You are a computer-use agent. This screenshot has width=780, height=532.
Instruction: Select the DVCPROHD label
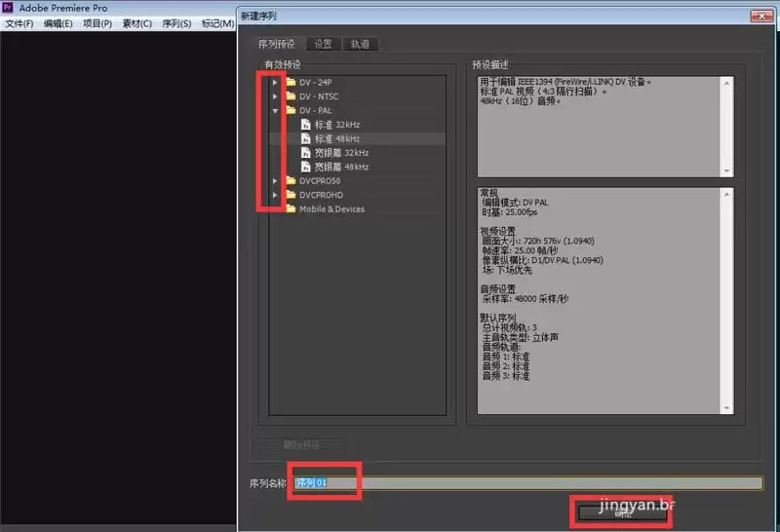321,195
